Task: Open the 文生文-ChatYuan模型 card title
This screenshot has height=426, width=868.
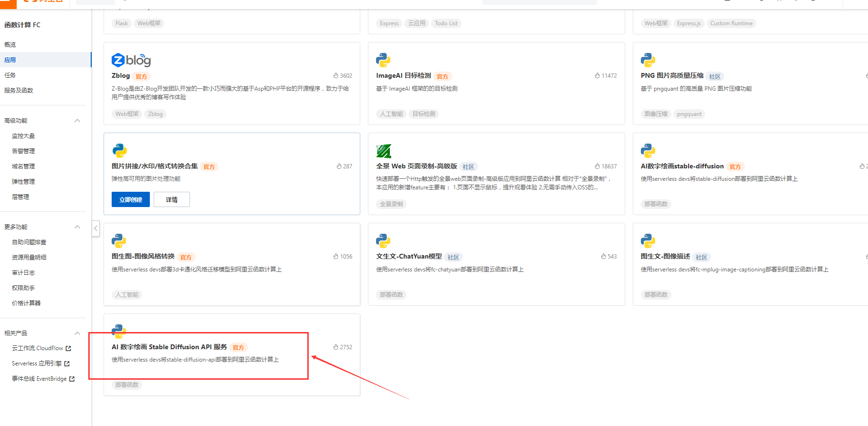Action: pos(409,256)
